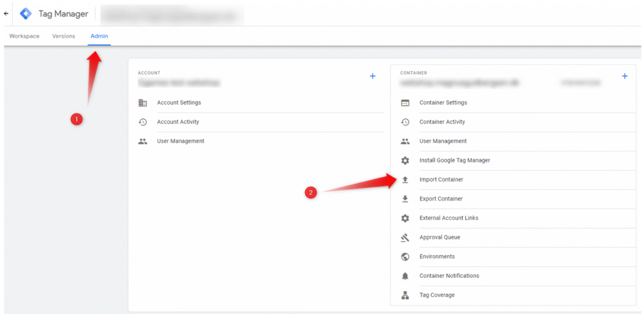
Task: Create new account with plus button
Action: click(x=372, y=76)
